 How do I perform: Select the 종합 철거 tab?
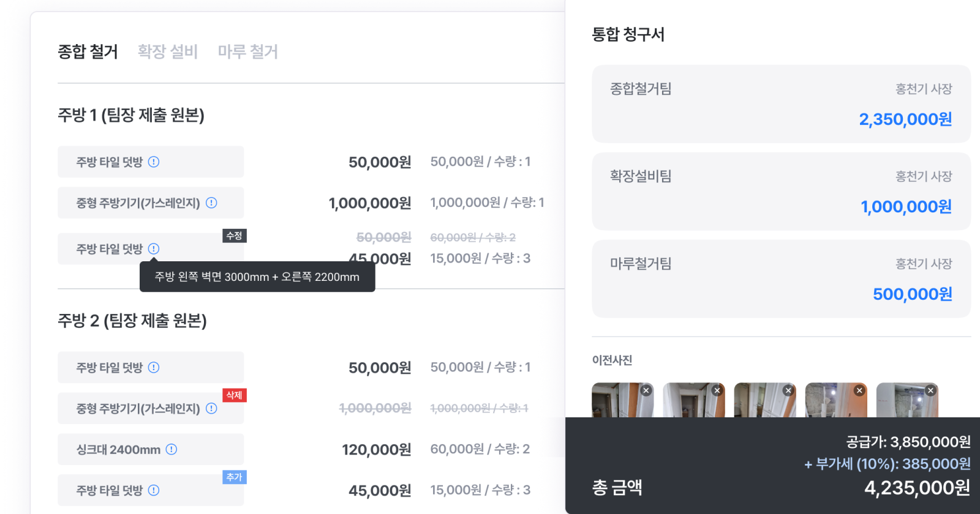click(88, 51)
